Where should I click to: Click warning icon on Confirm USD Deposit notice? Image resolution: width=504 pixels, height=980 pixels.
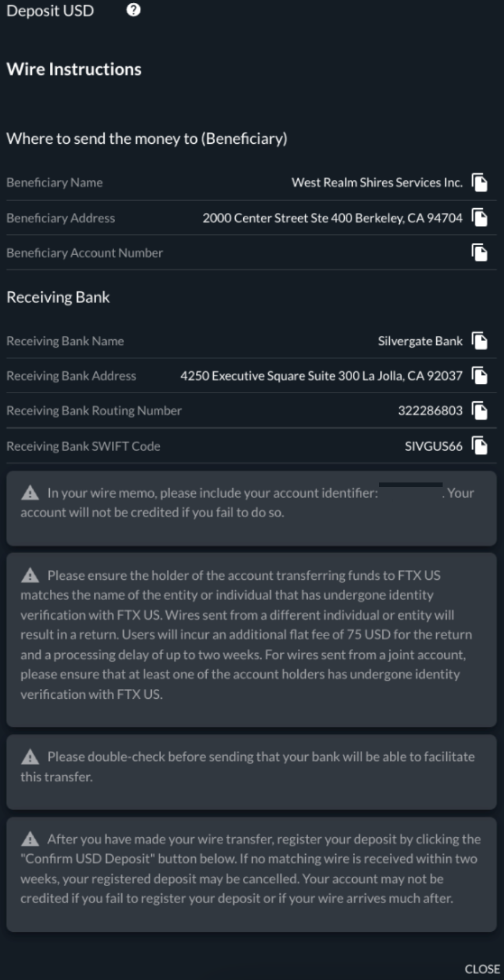pos(30,839)
